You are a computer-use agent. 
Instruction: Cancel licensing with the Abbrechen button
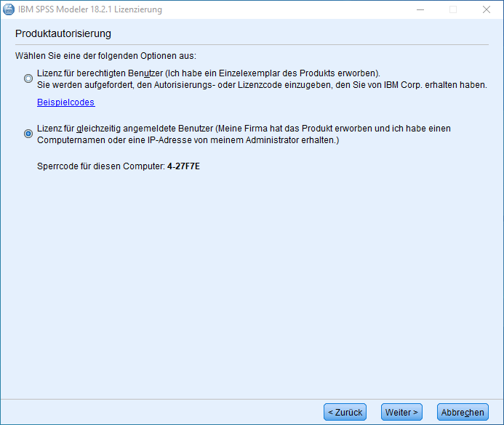click(463, 412)
